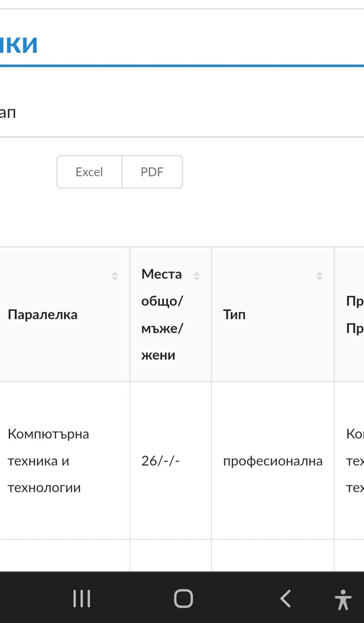
Task: Sort by Тип using its arrow icon
Action: pos(319,276)
